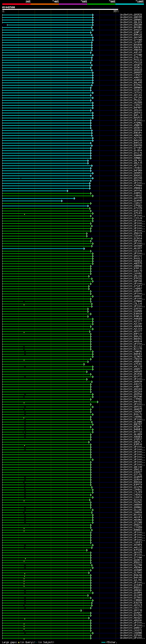The width and height of the screenshot is (146, 644).
Task: Choose the UniRef100_Q7Y0W8 label
Action: click(131, 55)
